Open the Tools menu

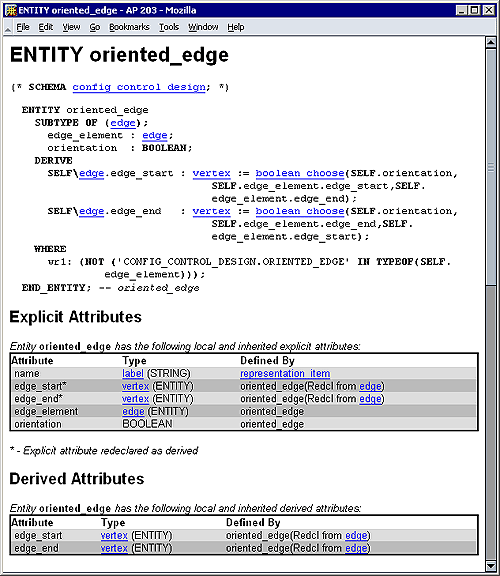(169, 27)
